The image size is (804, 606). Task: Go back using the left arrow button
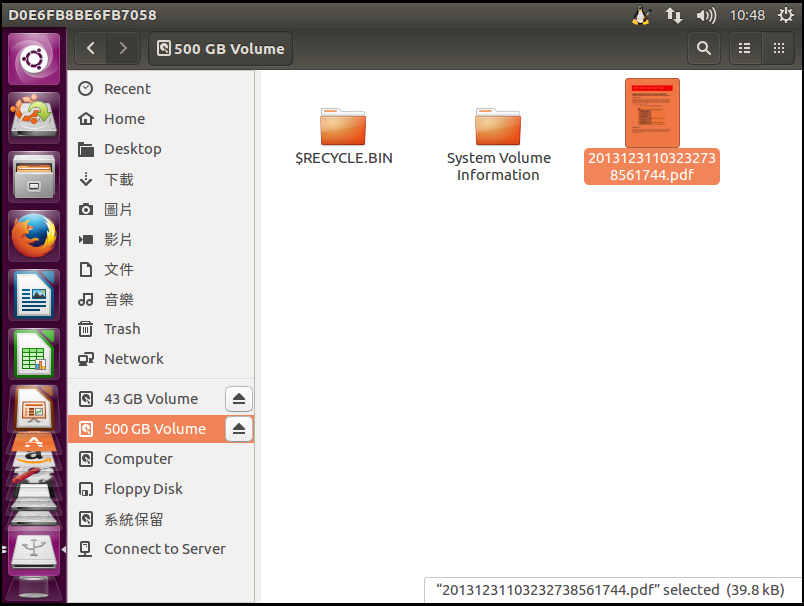coord(91,49)
